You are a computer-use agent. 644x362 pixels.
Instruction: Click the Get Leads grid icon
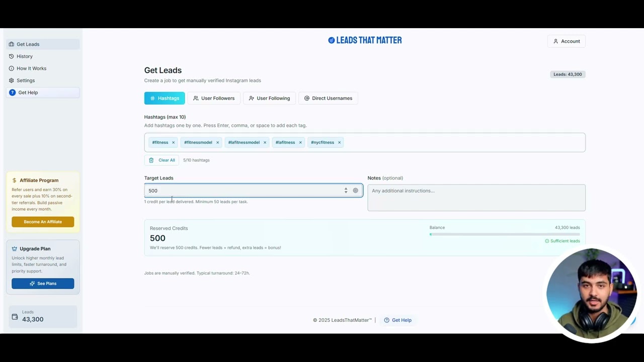[12, 44]
